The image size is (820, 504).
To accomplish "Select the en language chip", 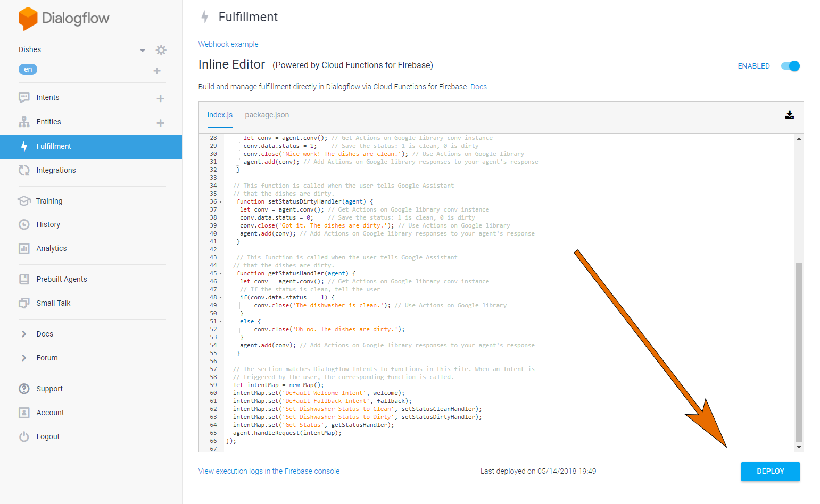I will (x=28, y=69).
